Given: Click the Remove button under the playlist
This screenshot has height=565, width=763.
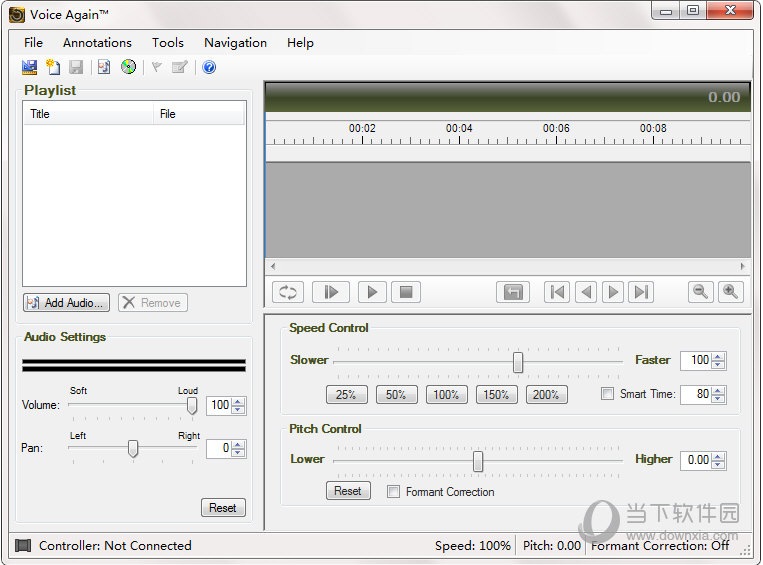Looking at the screenshot, I should [x=153, y=303].
